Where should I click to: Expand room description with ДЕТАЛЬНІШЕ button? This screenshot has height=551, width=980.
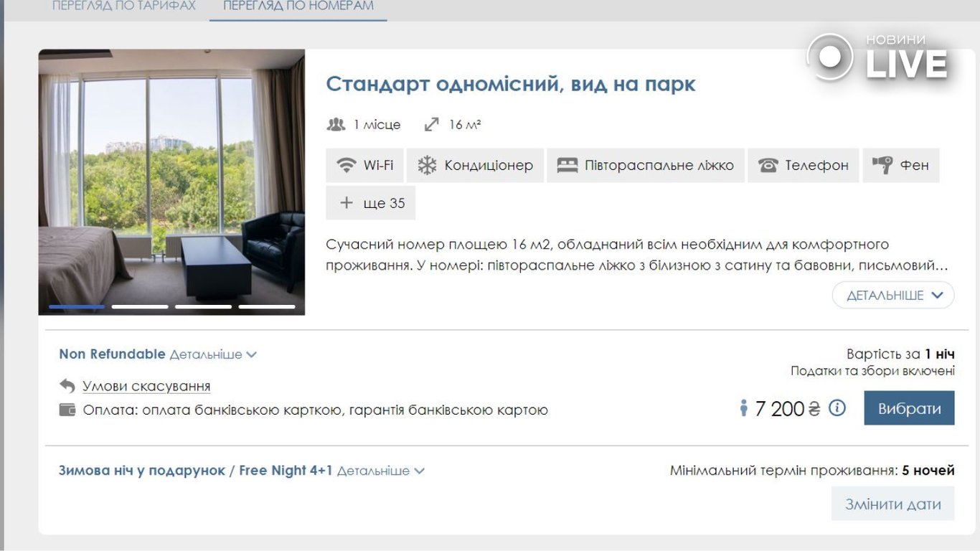pyautogui.click(x=893, y=296)
